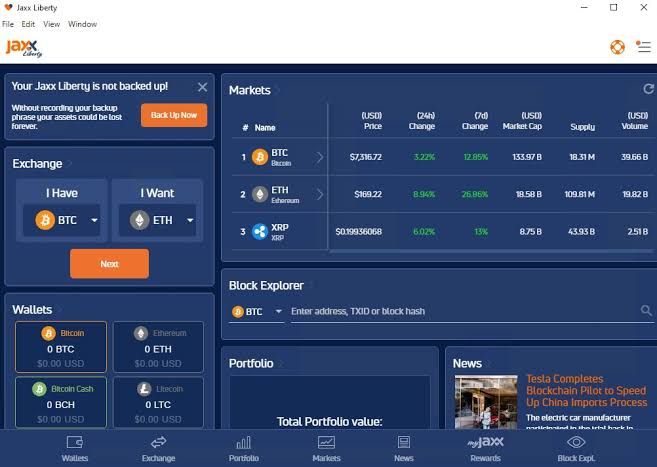Open the Exchange tab in bottom bar
Viewport: 657px width, 467px height.
click(x=158, y=449)
